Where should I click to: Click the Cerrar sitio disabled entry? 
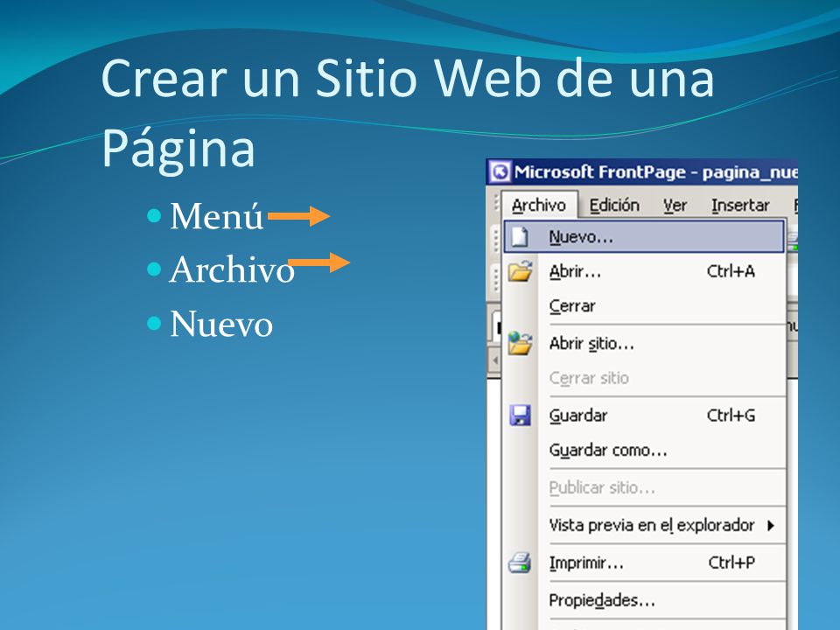(x=644, y=378)
